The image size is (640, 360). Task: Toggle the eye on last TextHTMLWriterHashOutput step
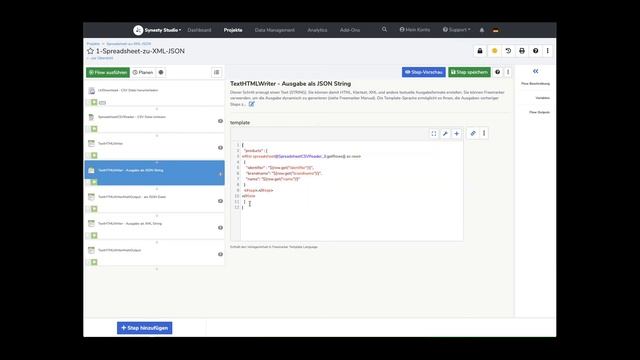[220, 254]
